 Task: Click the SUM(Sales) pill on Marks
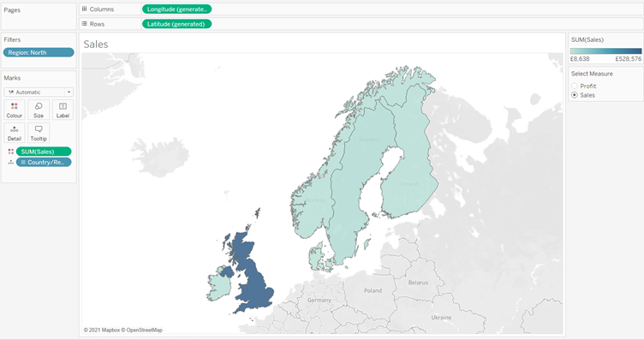point(44,152)
